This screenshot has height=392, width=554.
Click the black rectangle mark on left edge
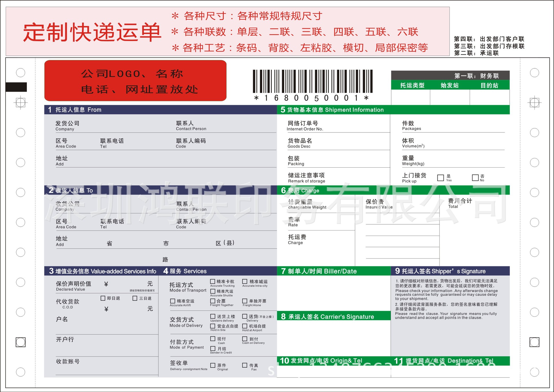16,87
